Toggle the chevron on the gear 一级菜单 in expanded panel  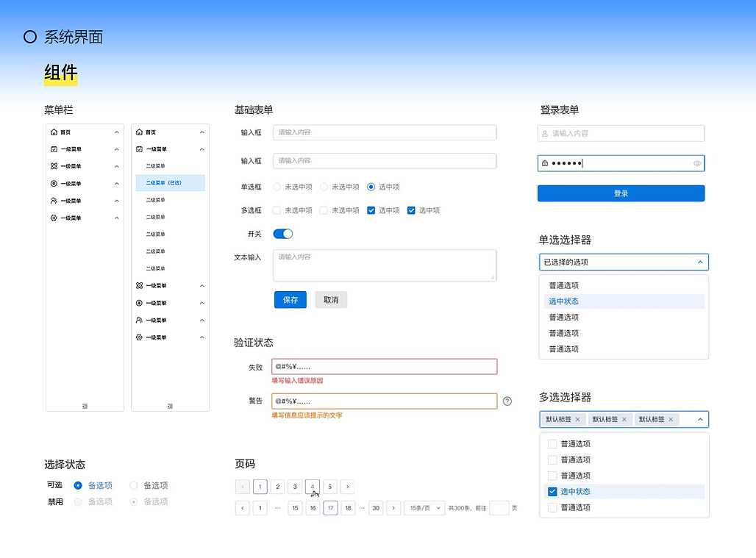(202, 337)
